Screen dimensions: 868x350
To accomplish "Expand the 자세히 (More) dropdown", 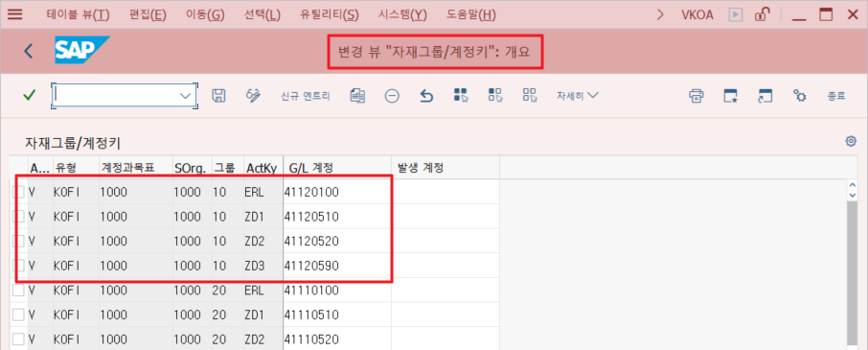I will (x=578, y=95).
